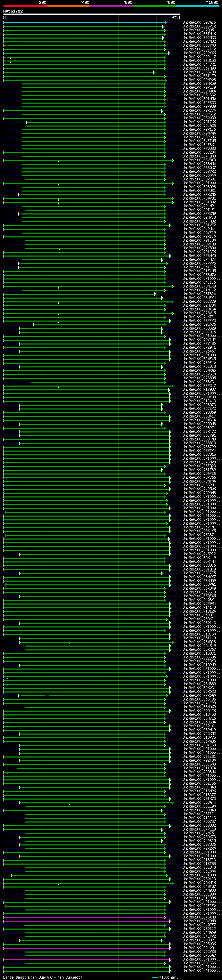Open hit UniRef100_C6SZ98
The image size is (222, 980).
pos(199,72)
